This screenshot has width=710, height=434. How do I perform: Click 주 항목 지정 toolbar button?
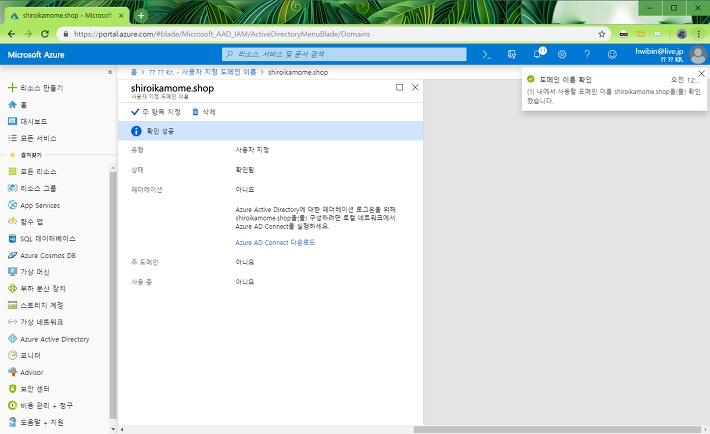click(x=156, y=112)
